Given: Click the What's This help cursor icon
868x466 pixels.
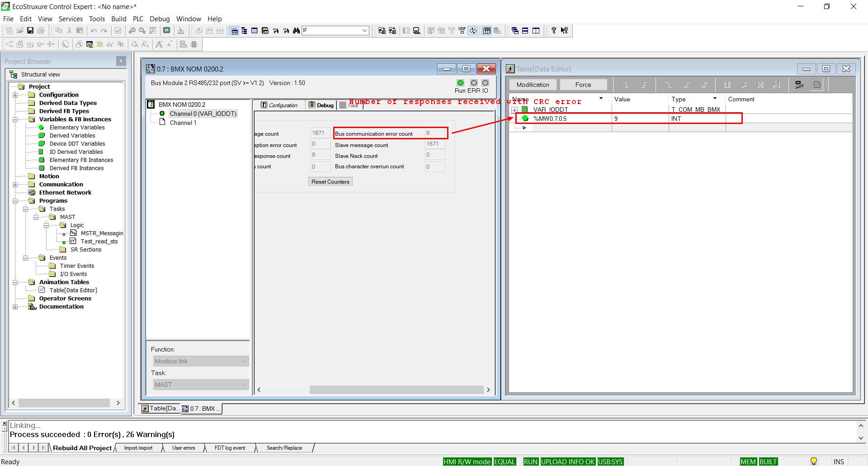Looking at the screenshot, I should (564, 30).
